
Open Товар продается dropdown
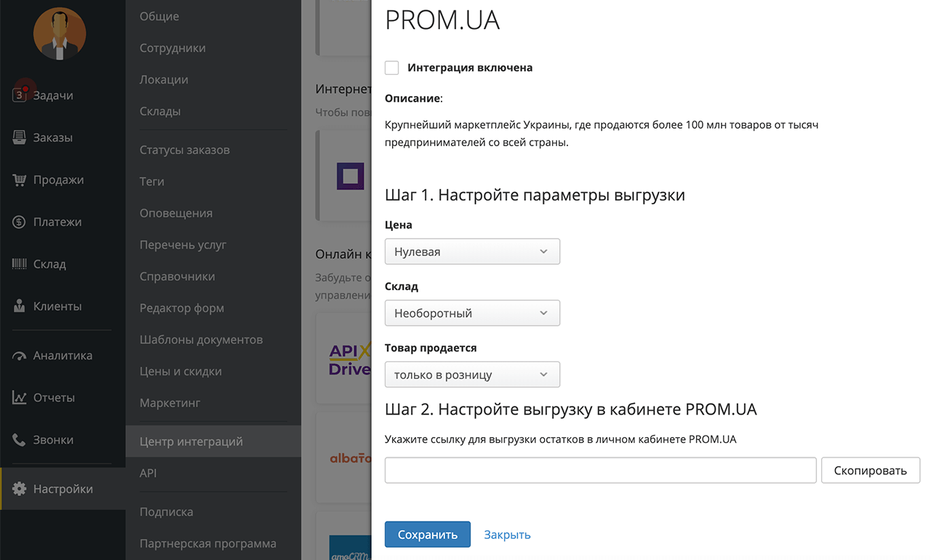click(472, 375)
